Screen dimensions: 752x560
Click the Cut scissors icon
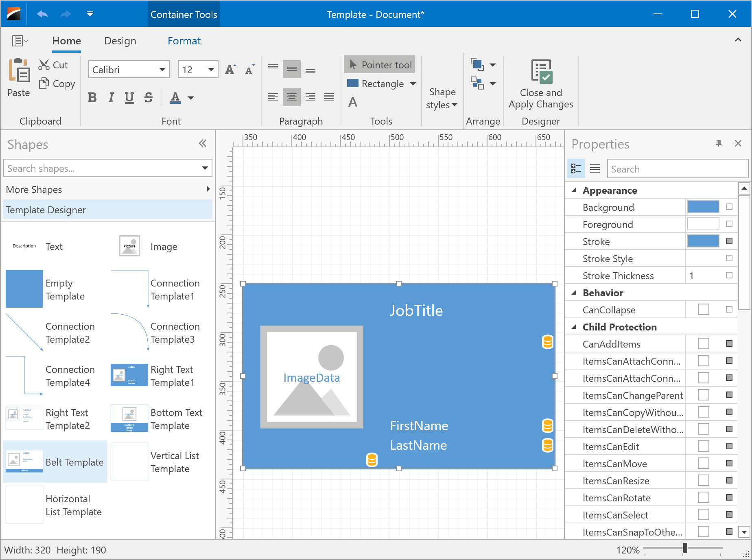(44, 65)
